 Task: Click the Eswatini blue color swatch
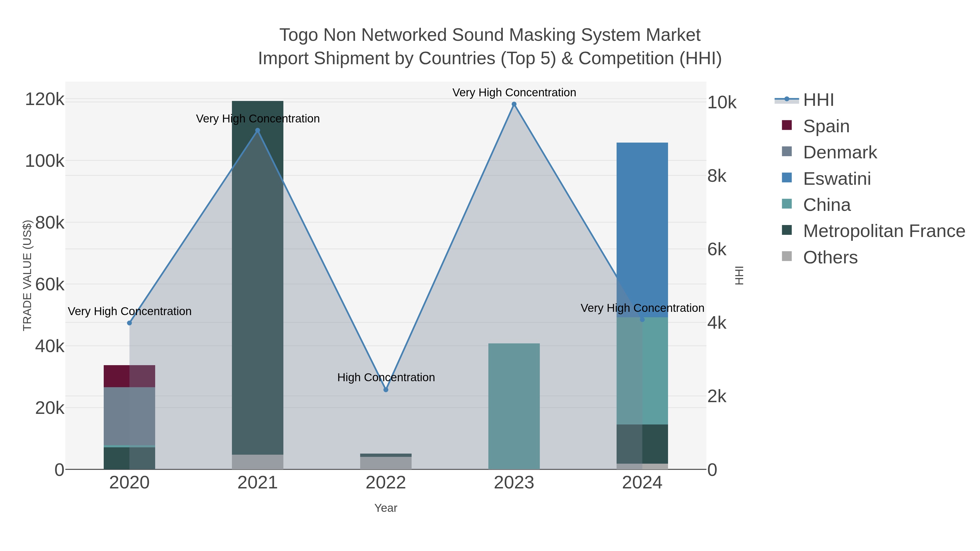tap(787, 178)
